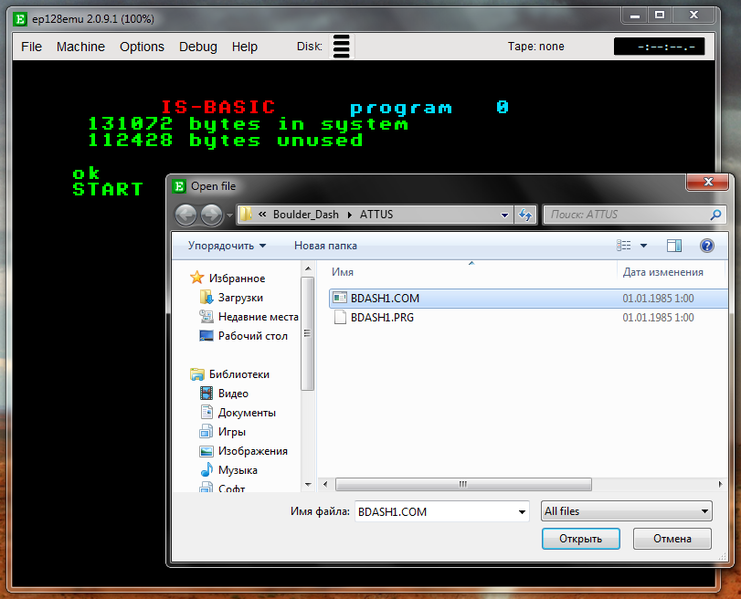741x599 pixels.
Task: Click Boulder_Dash in the address path
Action: 306,214
